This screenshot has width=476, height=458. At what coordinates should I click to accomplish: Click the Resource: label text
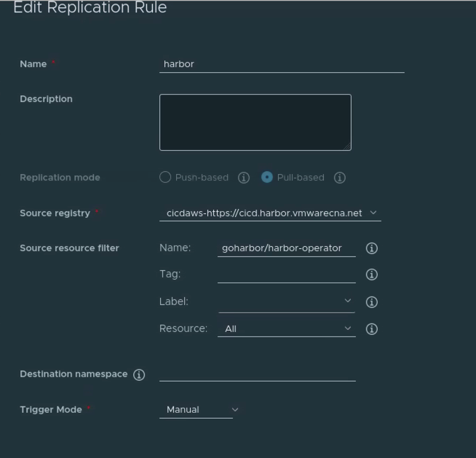coord(183,328)
